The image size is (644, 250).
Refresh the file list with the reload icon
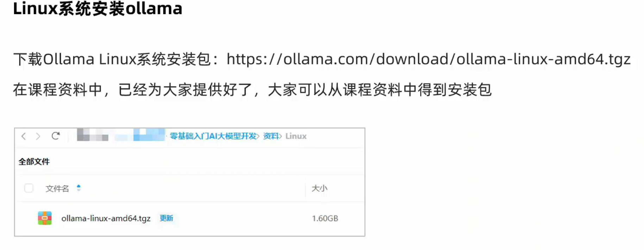56,136
